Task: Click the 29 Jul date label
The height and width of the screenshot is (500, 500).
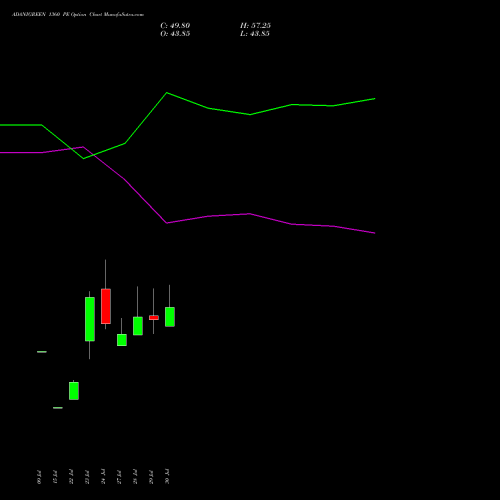Action: (x=151, y=477)
